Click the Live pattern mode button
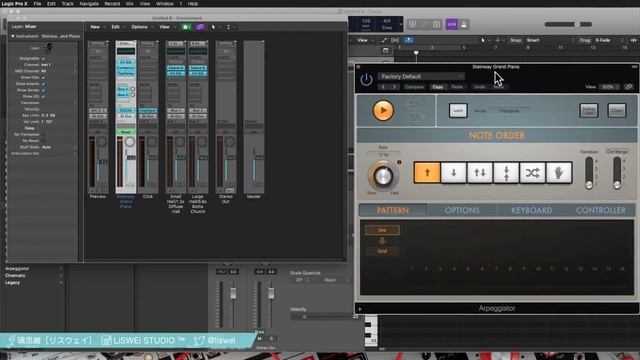This screenshot has width=640, height=360. click(382, 230)
